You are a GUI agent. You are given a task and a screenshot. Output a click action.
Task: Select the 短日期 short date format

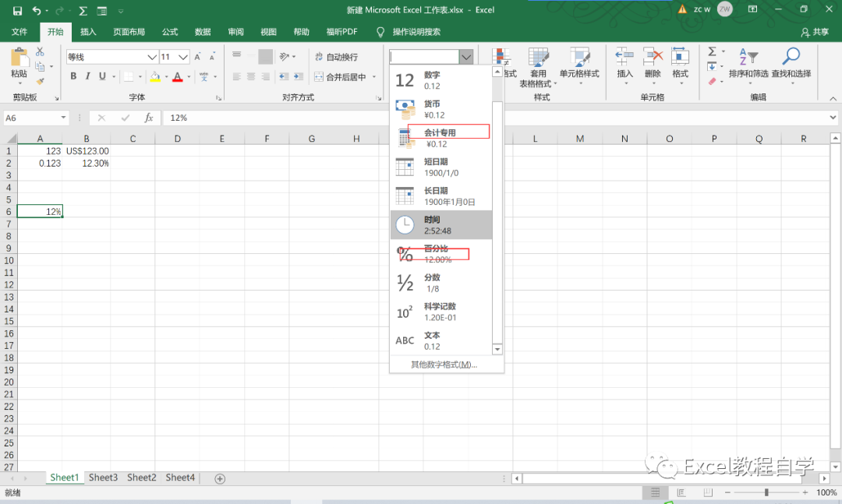[440, 167]
